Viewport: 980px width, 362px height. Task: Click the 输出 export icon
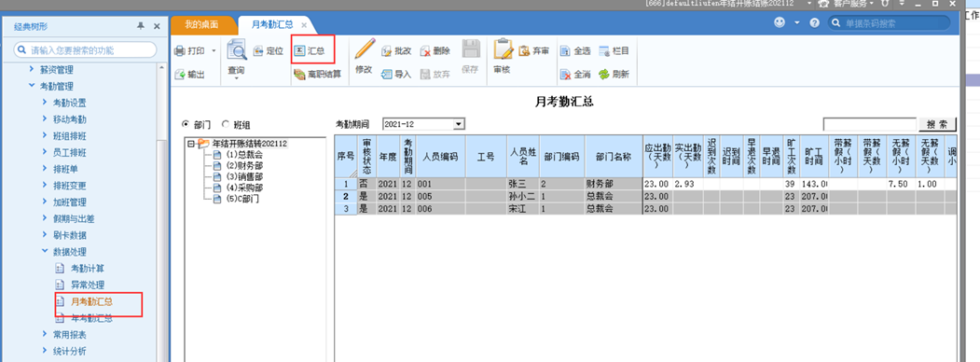point(179,75)
